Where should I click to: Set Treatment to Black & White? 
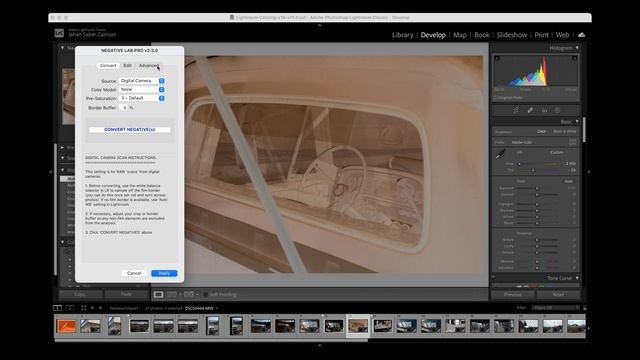click(564, 131)
